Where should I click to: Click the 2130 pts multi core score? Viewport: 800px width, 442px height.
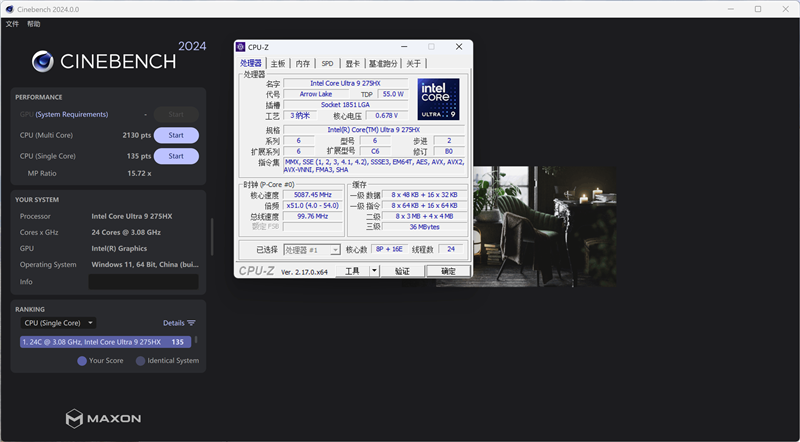click(137, 135)
